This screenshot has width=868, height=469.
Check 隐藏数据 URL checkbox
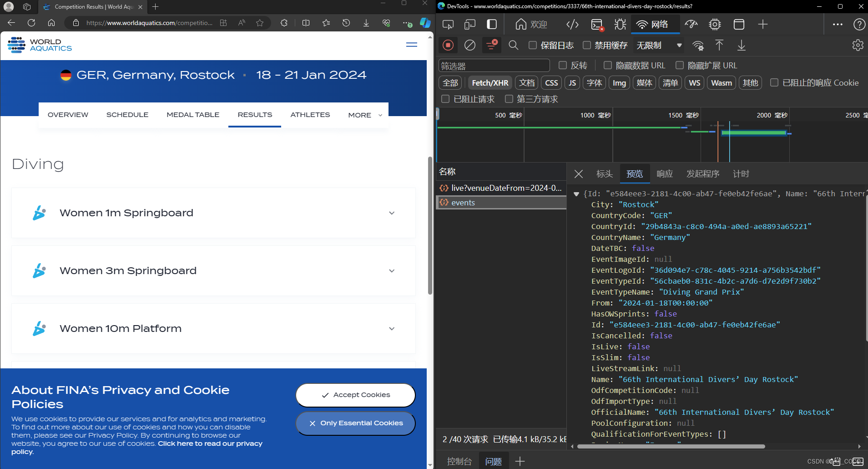click(608, 66)
